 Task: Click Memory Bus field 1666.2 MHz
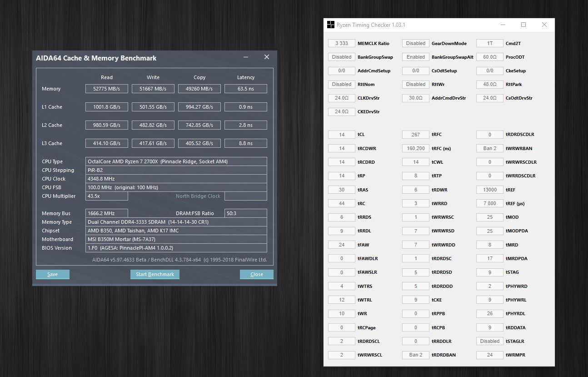[107, 213]
